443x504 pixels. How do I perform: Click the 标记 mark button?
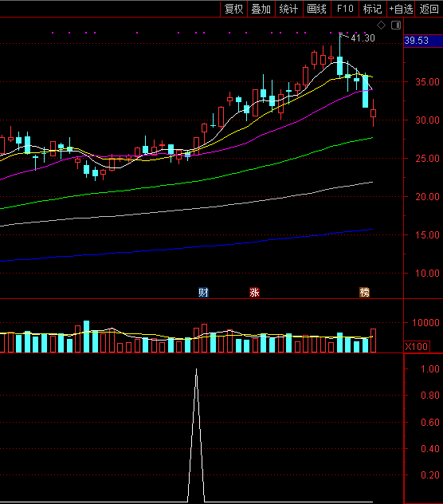373,9
